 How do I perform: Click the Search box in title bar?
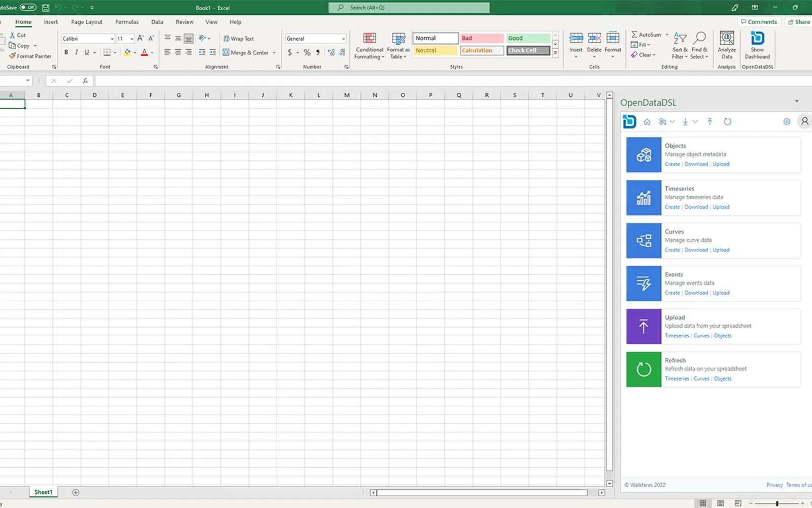[x=409, y=8]
